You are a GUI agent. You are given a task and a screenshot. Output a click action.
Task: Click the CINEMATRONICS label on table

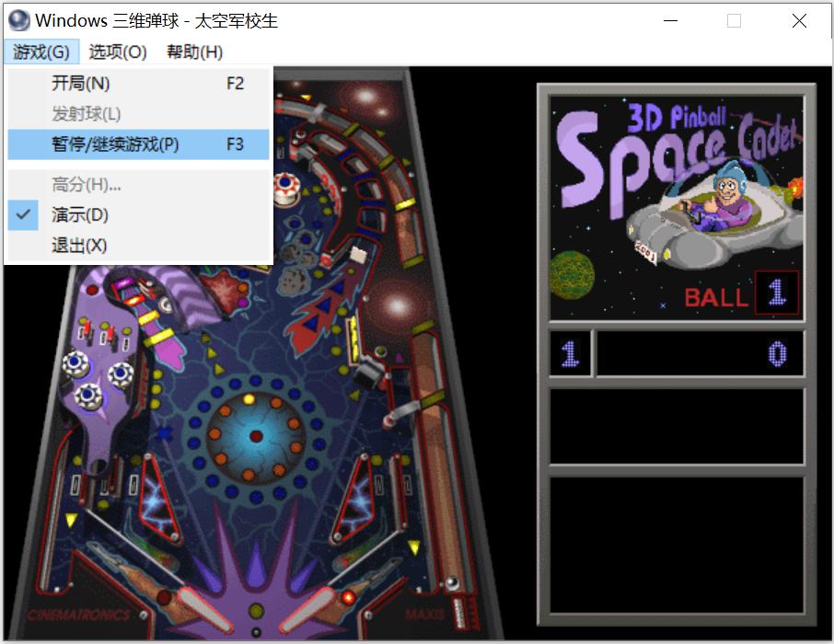click(79, 615)
